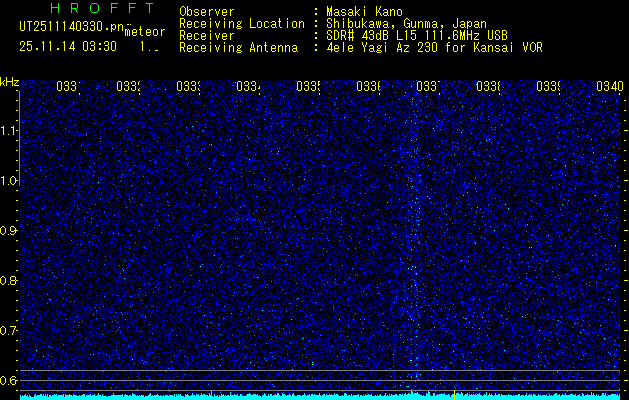Click time marker 0333
629x400 pixels.
point(188,86)
